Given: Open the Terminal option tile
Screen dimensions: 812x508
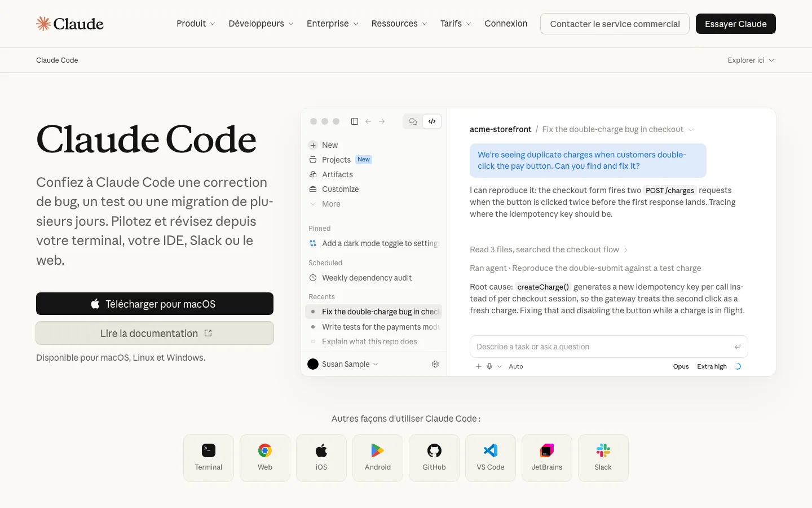Looking at the screenshot, I should (209, 458).
